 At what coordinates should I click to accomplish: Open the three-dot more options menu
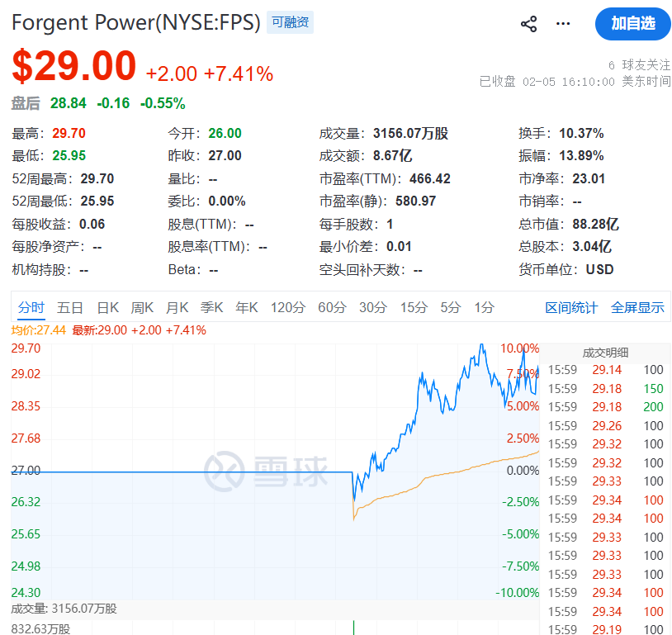[563, 24]
